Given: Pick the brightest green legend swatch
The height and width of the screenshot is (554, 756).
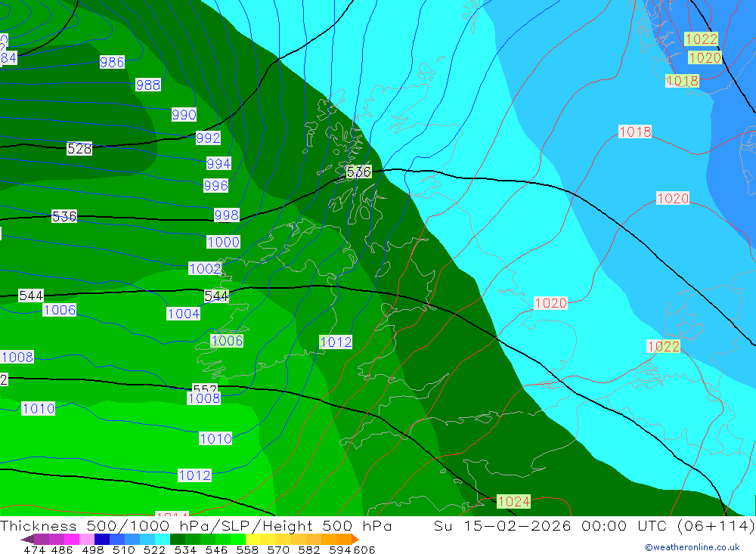Looking at the screenshot, I should point(238,539).
